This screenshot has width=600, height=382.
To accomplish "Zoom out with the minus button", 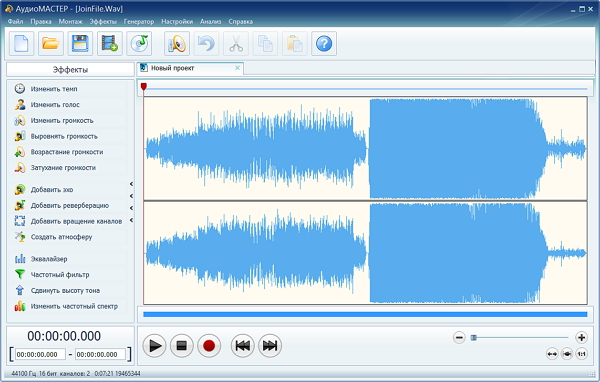I will [459, 337].
